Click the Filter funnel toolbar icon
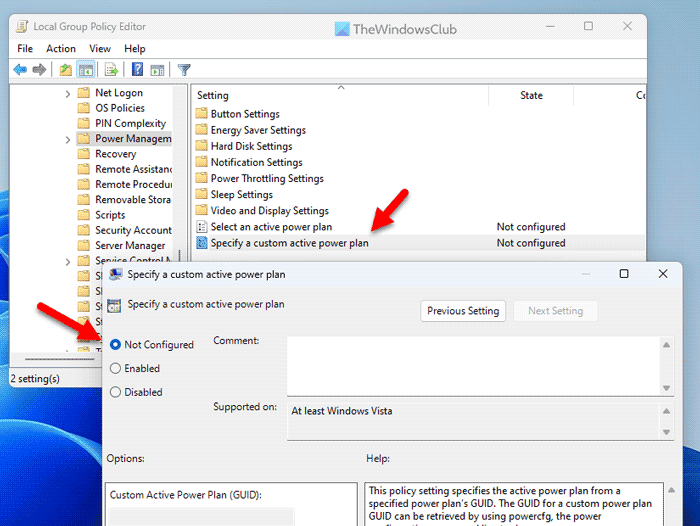This screenshot has height=526, width=700. click(x=184, y=70)
